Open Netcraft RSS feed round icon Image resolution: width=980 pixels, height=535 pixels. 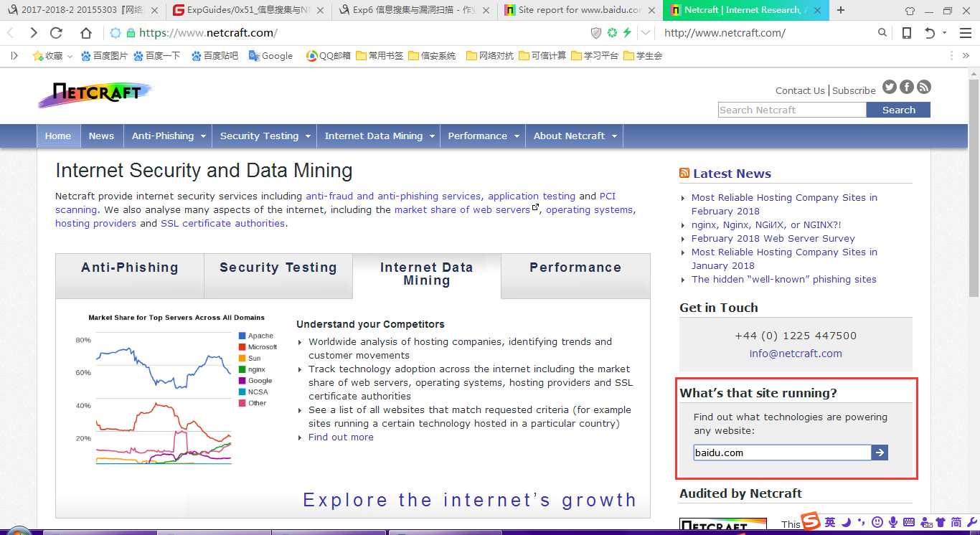924,87
